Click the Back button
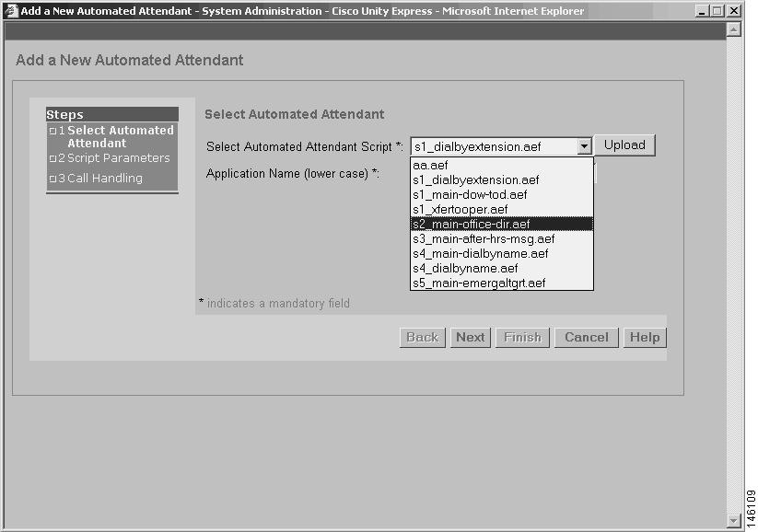Viewport: 758px width, 532px height. pos(421,337)
